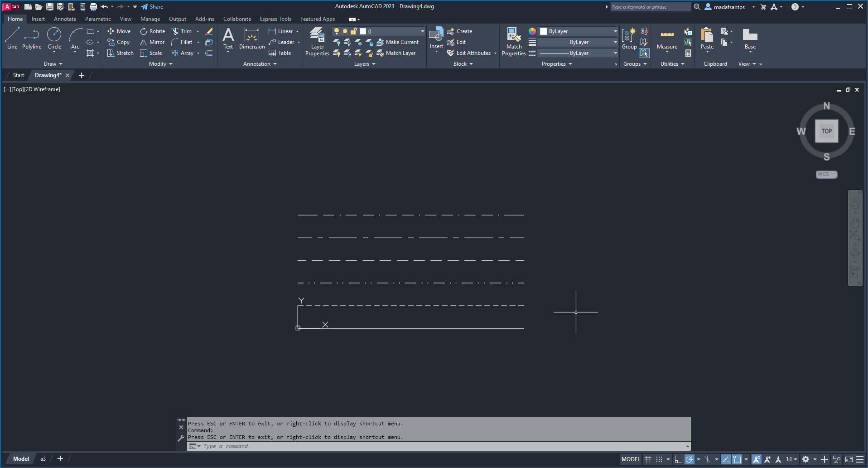
Task: Open the annotation scale 1:1 dropdown
Action: pyautogui.click(x=791, y=459)
